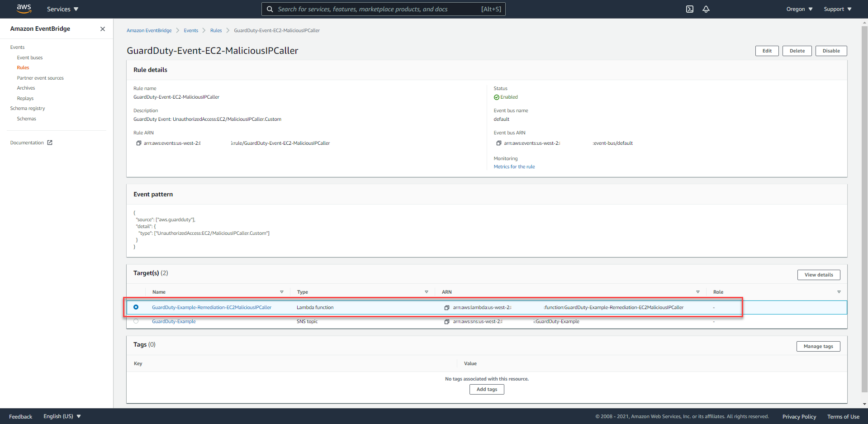Close the Amazon EventBridge sidebar
The image size is (868, 424).
point(103,29)
